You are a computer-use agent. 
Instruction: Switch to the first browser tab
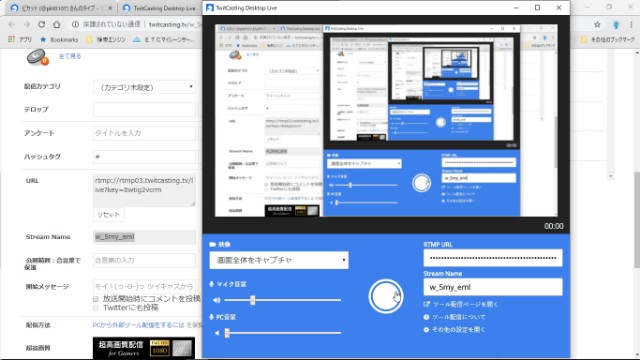(60, 8)
